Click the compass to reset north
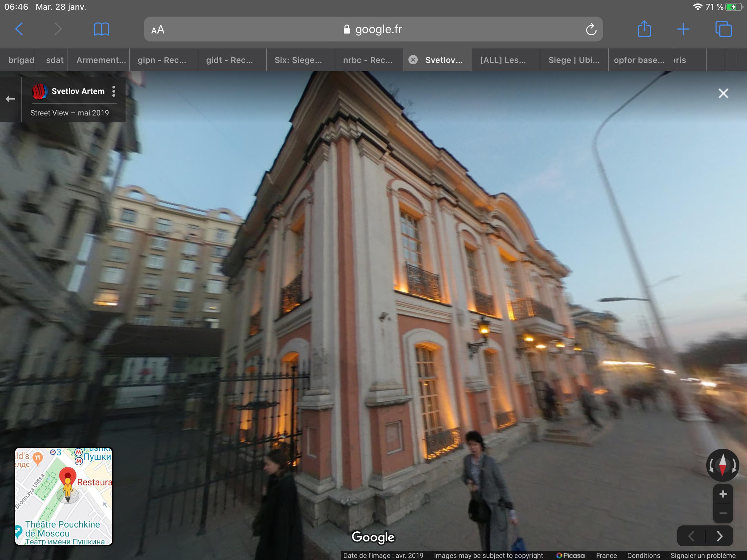747x560 pixels. pos(722,465)
